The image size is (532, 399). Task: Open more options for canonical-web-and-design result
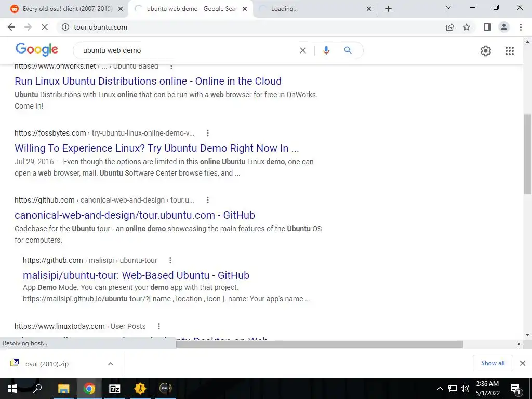click(208, 200)
